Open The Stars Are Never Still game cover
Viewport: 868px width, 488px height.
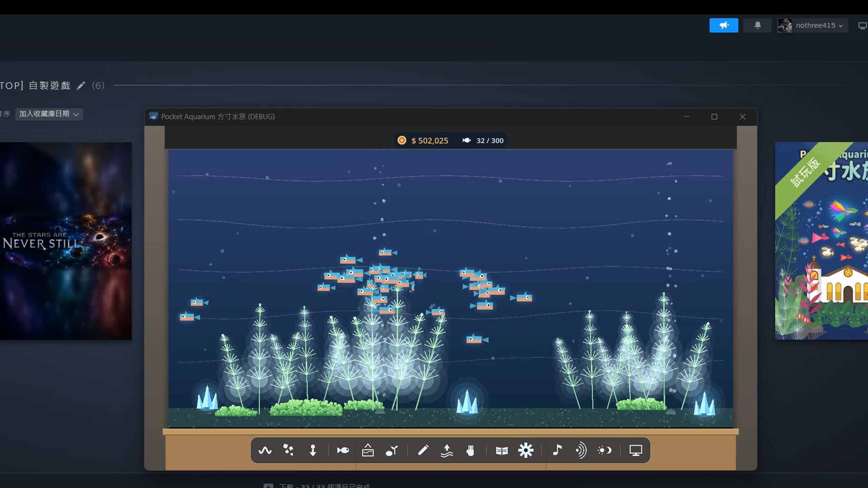[x=66, y=241]
